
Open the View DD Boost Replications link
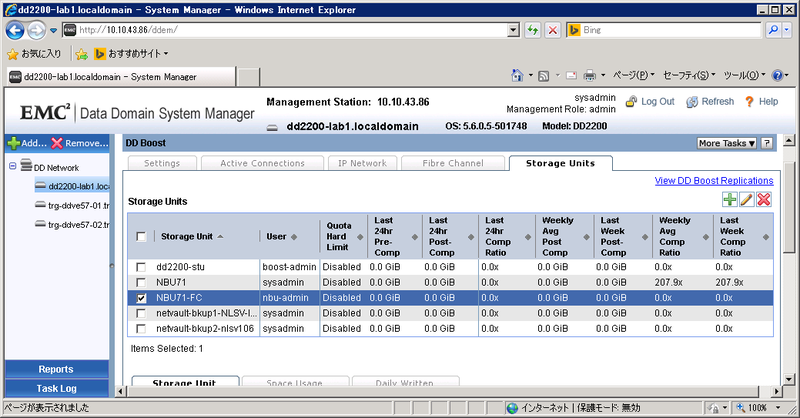(714, 181)
